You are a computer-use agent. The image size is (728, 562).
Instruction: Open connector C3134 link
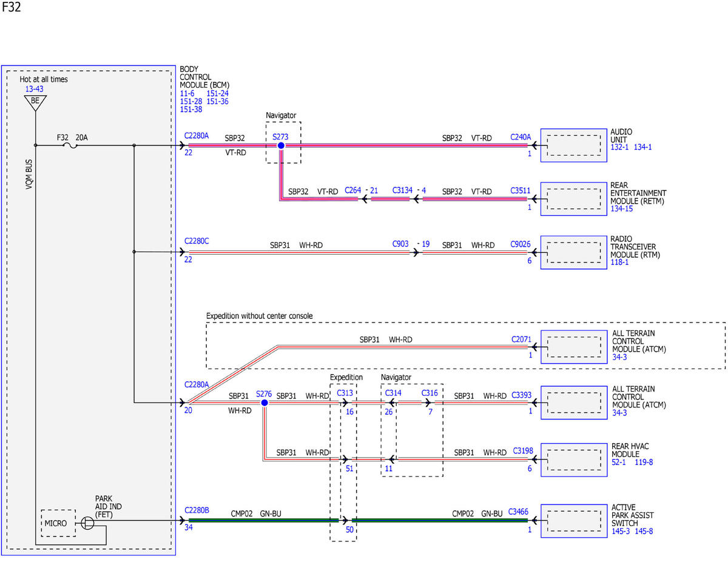(x=402, y=190)
